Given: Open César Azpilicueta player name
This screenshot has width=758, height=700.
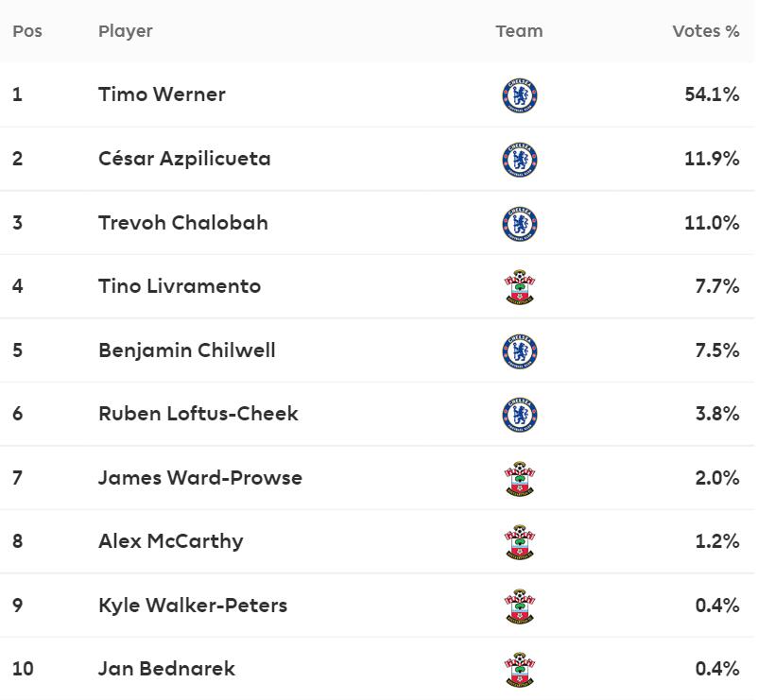Looking at the screenshot, I should (x=184, y=159).
